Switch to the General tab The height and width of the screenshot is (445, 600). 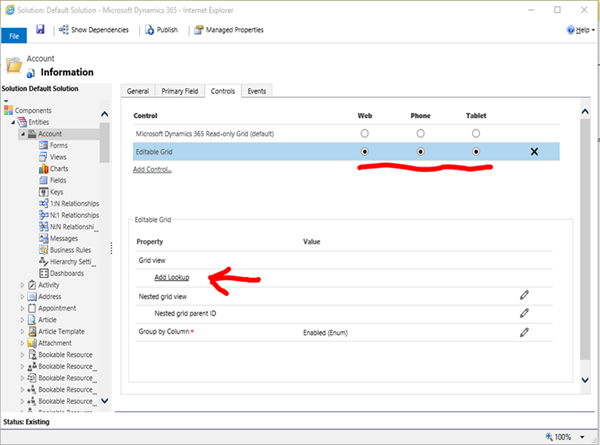coord(136,91)
